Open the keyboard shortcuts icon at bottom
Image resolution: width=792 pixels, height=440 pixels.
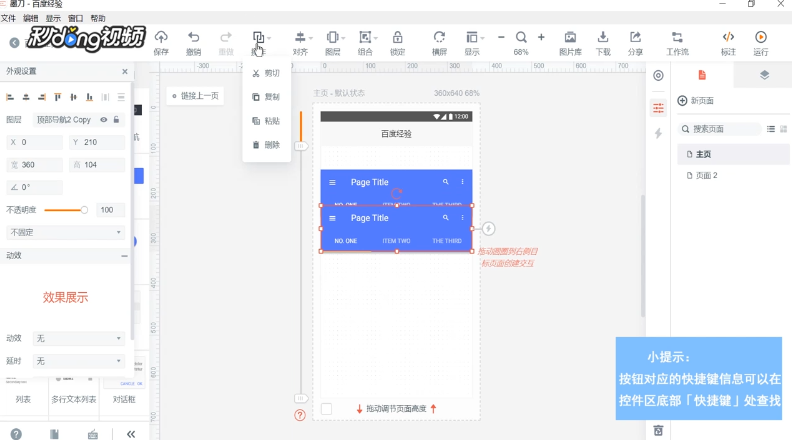(93, 434)
